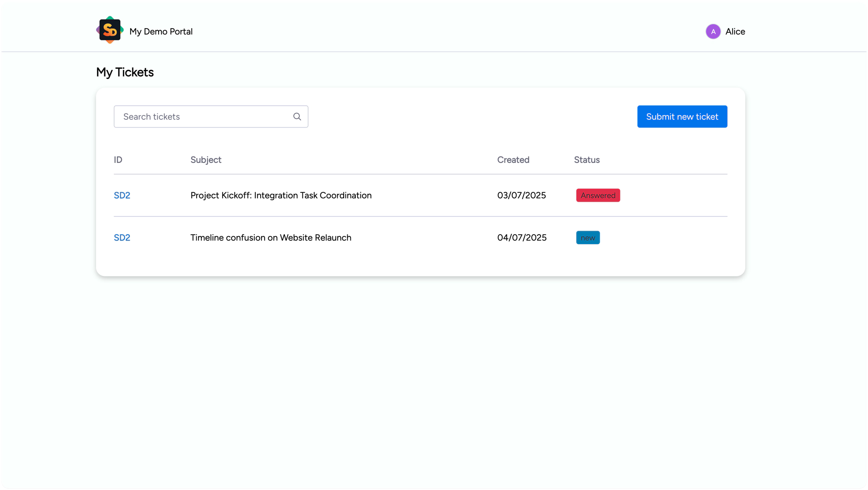Sort by the Subject column header

pyautogui.click(x=206, y=160)
